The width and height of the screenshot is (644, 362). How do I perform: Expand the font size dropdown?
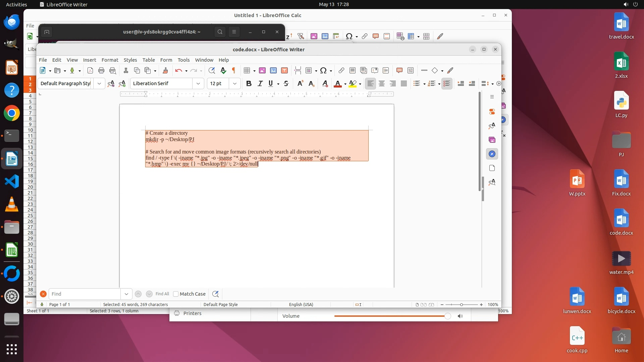(235, 83)
